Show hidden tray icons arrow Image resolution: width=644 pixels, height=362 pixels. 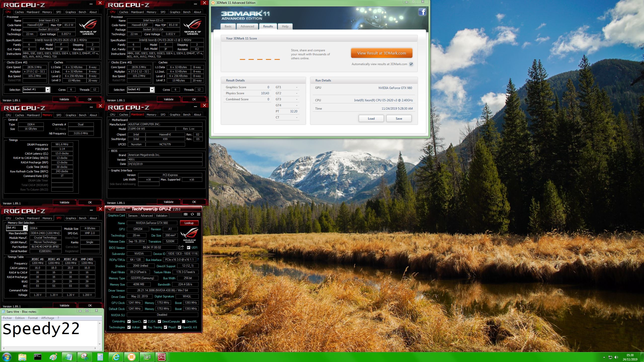click(604, 357)
